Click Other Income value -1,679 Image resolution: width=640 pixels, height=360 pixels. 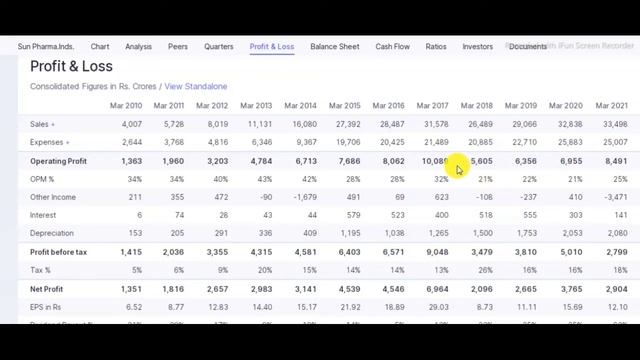coord(305,197)
